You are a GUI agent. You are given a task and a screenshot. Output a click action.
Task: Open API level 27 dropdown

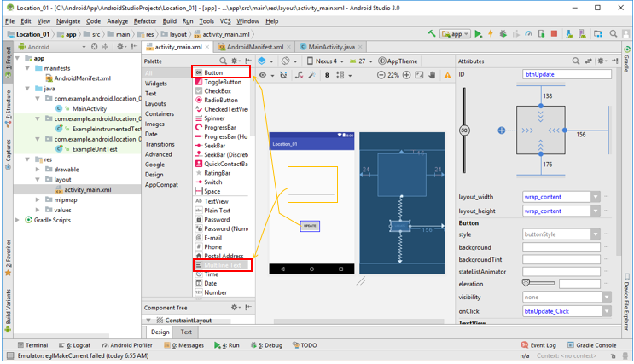[361, 61]
